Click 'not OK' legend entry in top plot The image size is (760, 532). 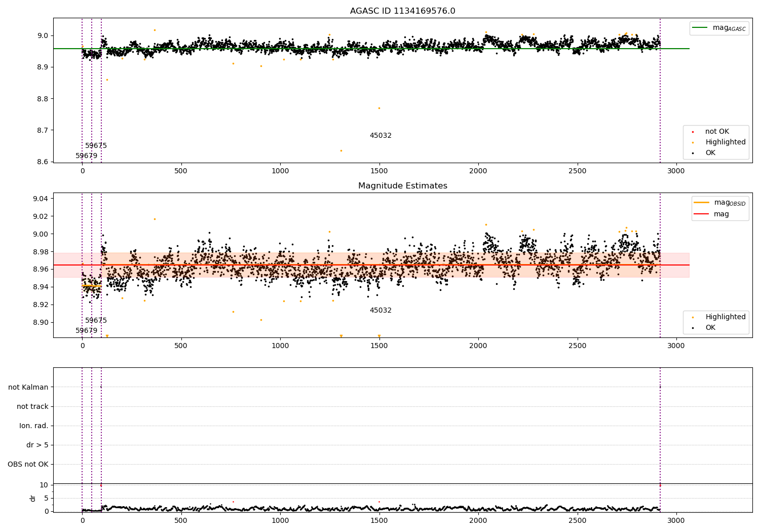tap(717, 132)
